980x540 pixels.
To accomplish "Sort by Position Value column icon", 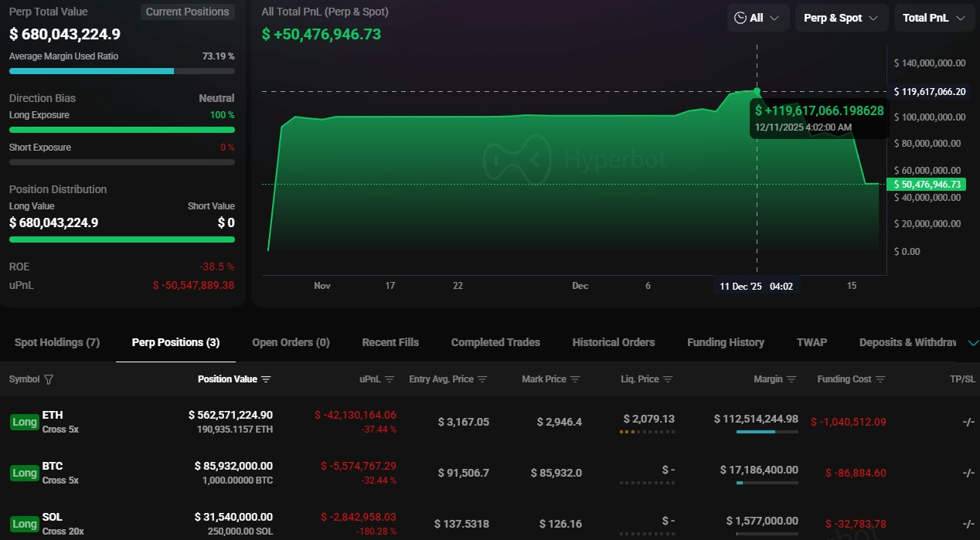I will [266, 379].
